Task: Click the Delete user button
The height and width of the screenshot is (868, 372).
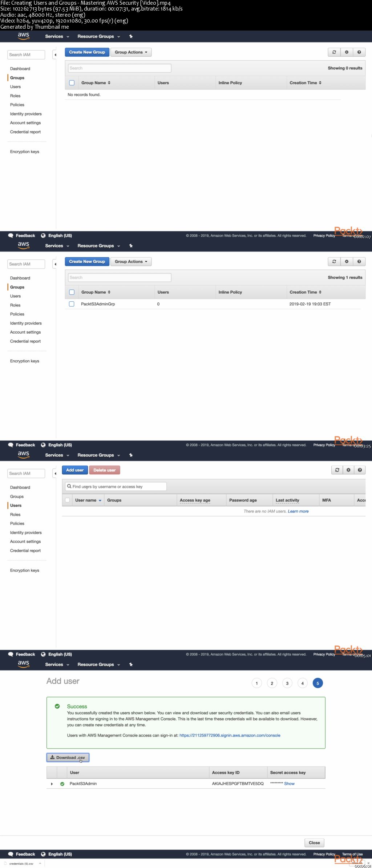Action: coord(105,470)
